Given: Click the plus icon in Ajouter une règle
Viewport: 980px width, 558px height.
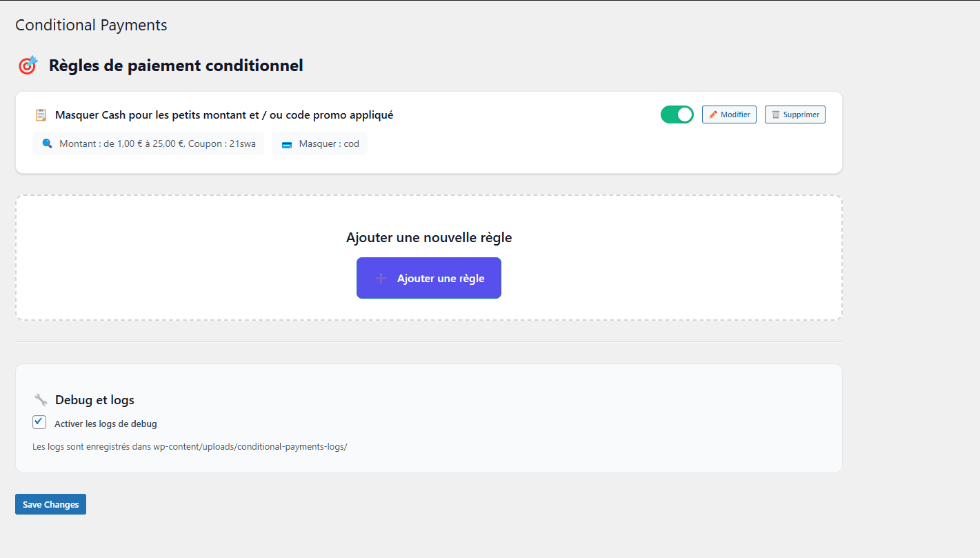Looking at the screenshot, I should pyautogui.click(x=380, y=277).
